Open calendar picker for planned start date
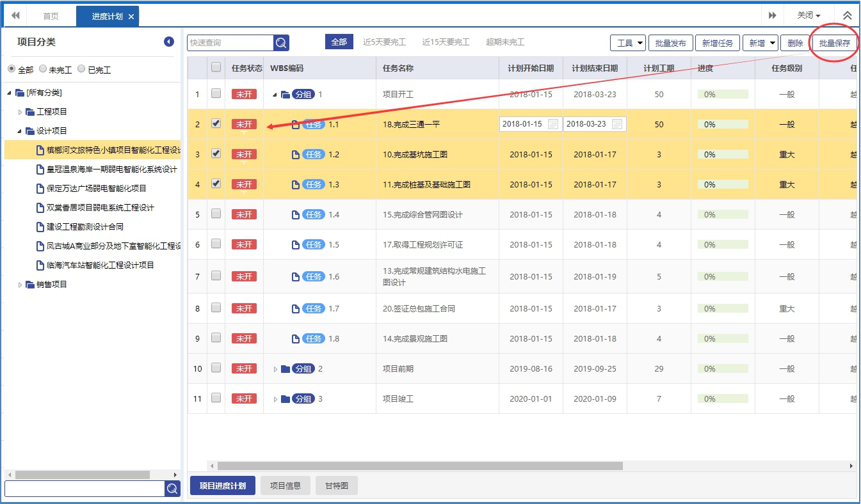 pos(553,124)
